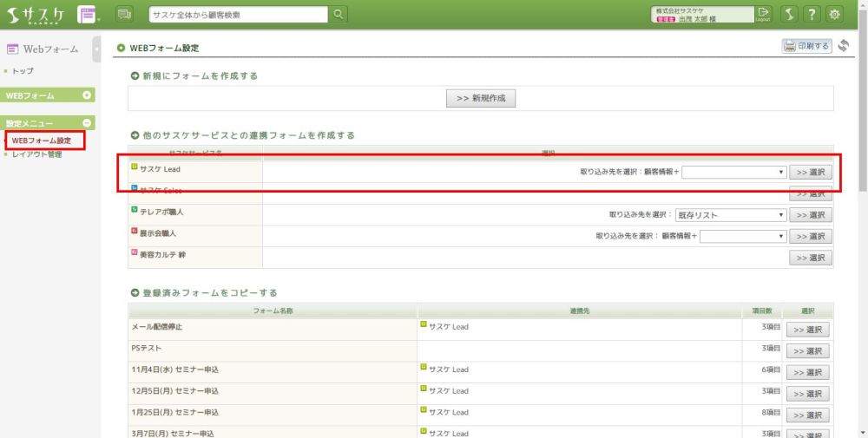
Task: Open the レイアウト管理 sidebar item
Action: tap(37, 154)
